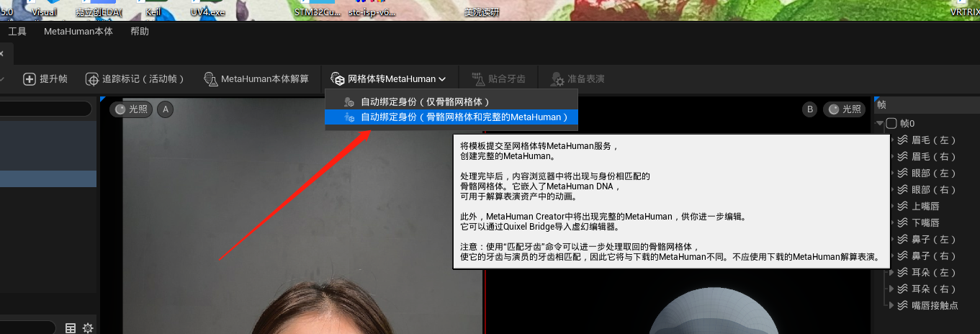980x334 pixels.
Task: Toggle the 帧0 checkbox
Action: (x=891, y=123)
